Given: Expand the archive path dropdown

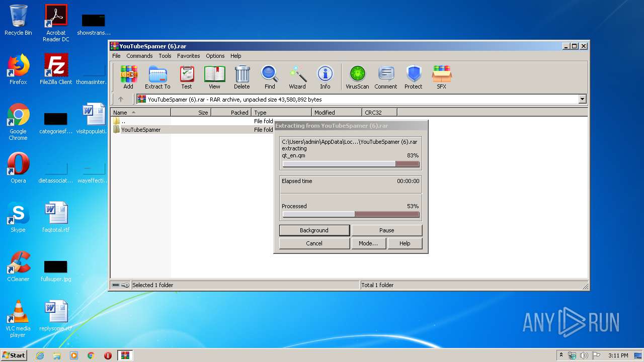Looking at the screenshot, I should pos(582,99).
